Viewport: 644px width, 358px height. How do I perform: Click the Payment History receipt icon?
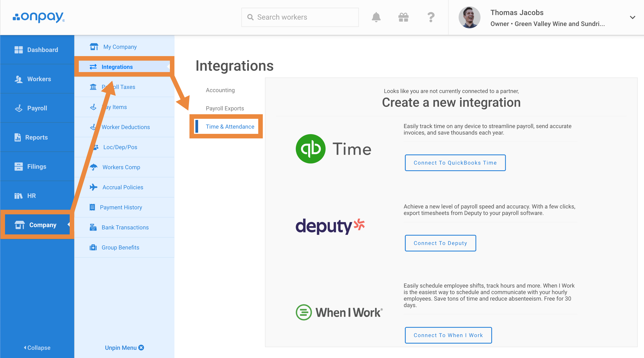coord(92,207)
